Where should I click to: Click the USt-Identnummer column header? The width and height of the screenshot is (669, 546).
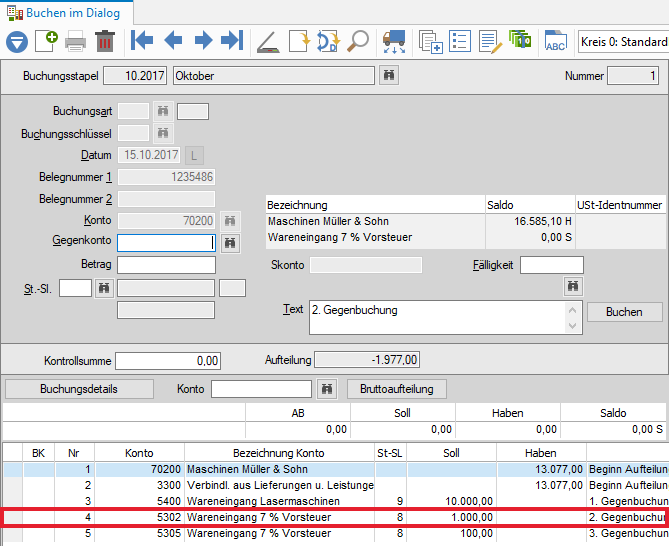point(620,205)
